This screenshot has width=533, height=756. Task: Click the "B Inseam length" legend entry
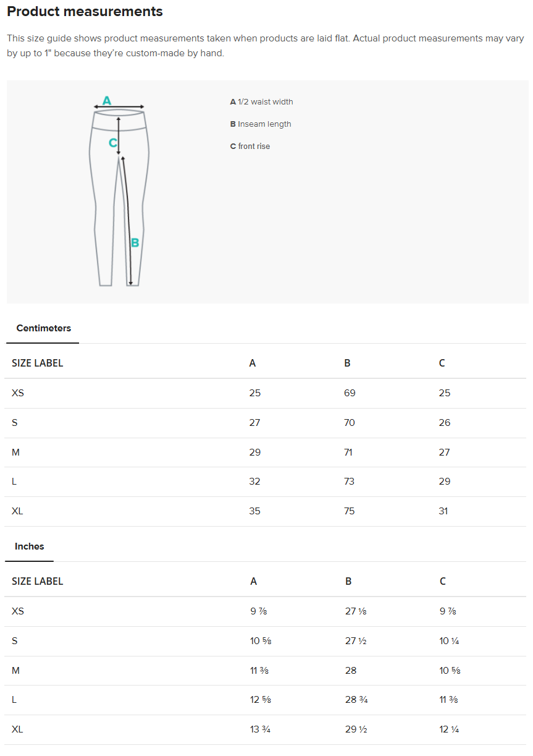point(261,124)
